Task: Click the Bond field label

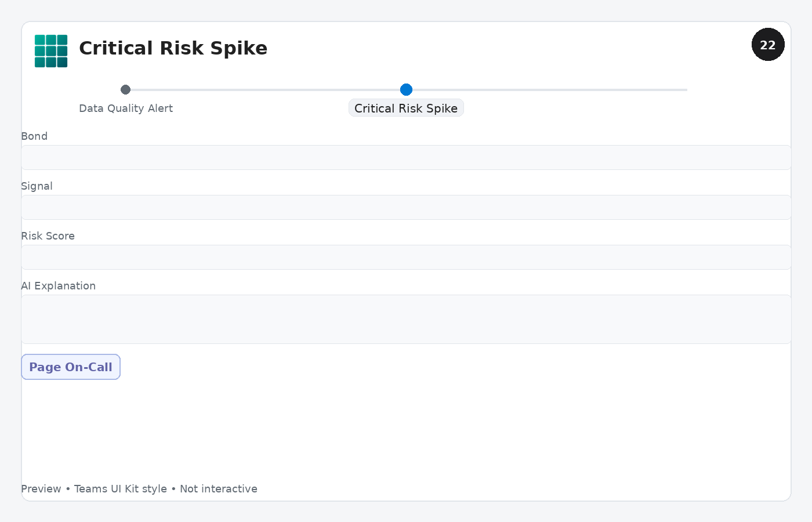Action: coord(34,136)
